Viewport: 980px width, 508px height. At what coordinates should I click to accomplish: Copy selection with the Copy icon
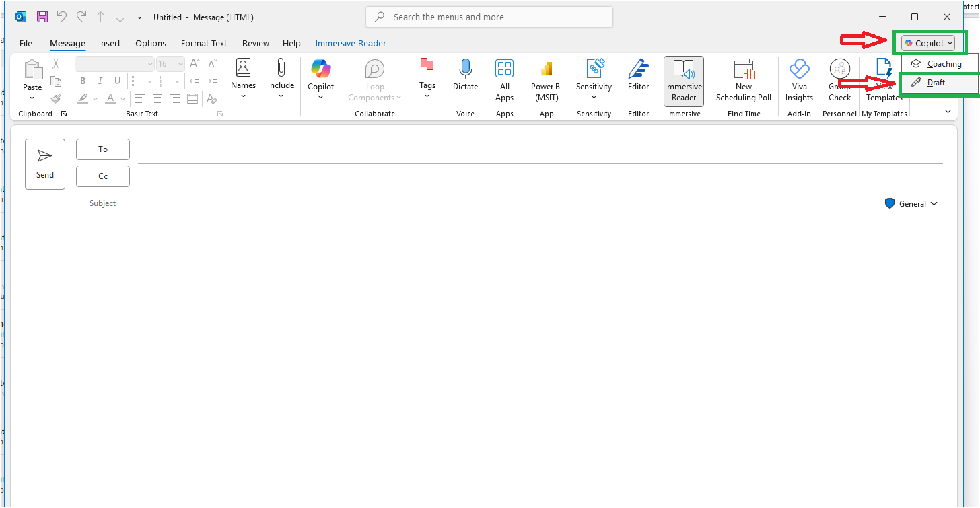click(x=56, y=81)
